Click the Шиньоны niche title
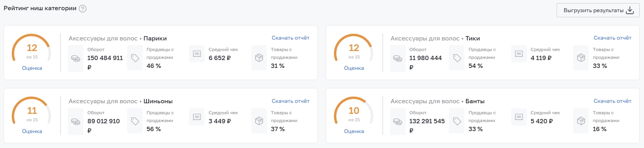This screenshot has height=148, width=644. 158,101
